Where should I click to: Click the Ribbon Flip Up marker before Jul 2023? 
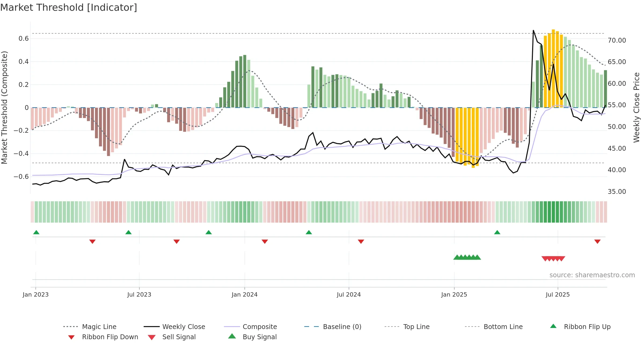[129, 232]
